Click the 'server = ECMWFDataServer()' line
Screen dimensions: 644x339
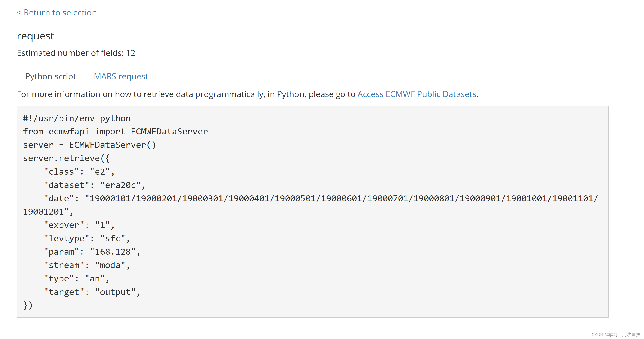click(90, 145)
